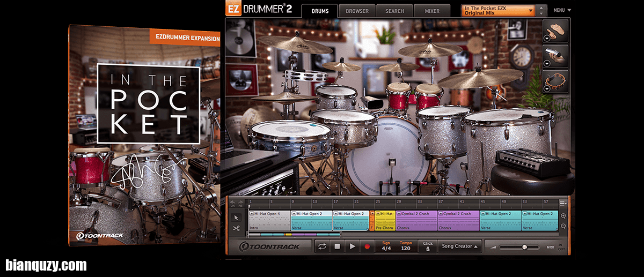Screen dimensions: 644x277
Task: Open the song track menu icon
Action: click(563, 203)
